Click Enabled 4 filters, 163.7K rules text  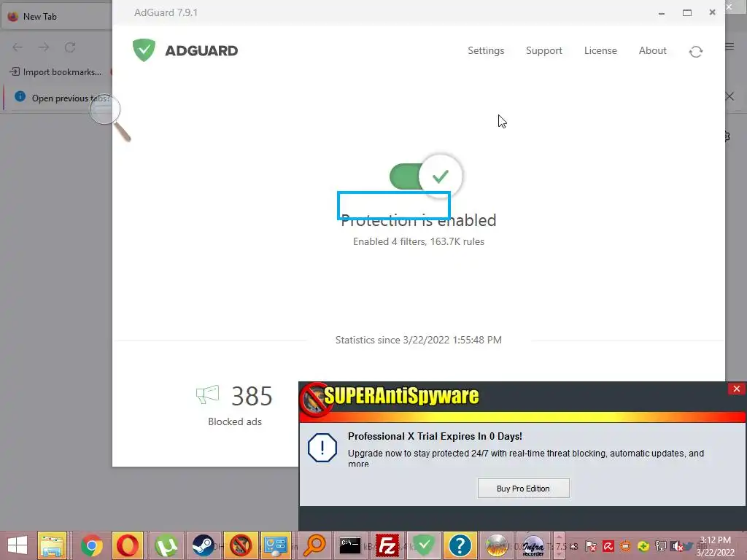pos(418,241)
